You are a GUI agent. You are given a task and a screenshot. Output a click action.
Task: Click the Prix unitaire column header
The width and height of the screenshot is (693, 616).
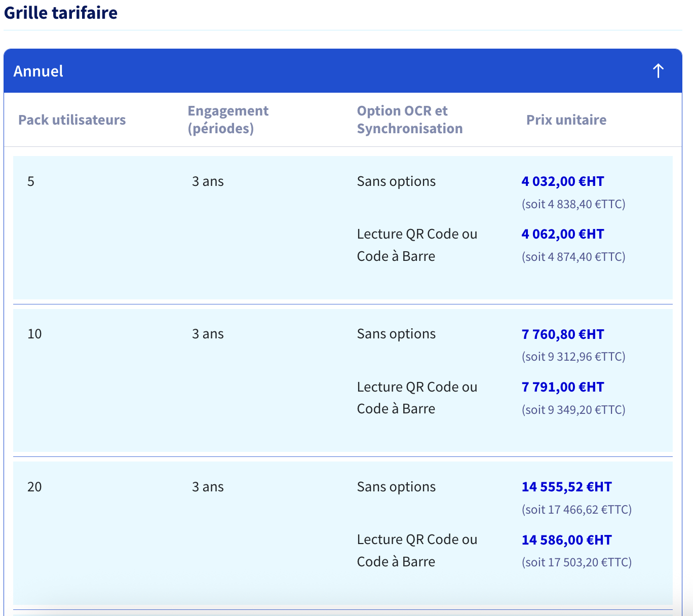tap(566, 120)
